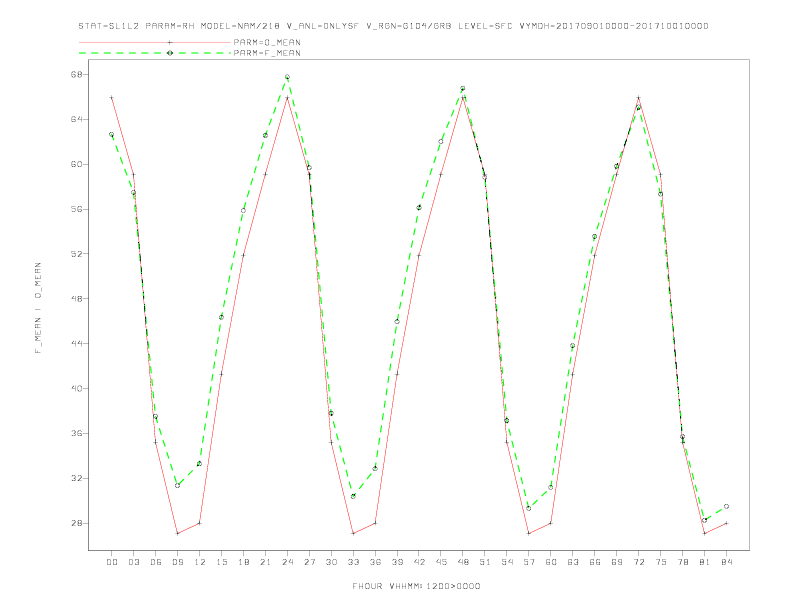Select the red solid legend line sample
Image resolution: width=792 pixels, height=612 pixels.
pos(155,42)
